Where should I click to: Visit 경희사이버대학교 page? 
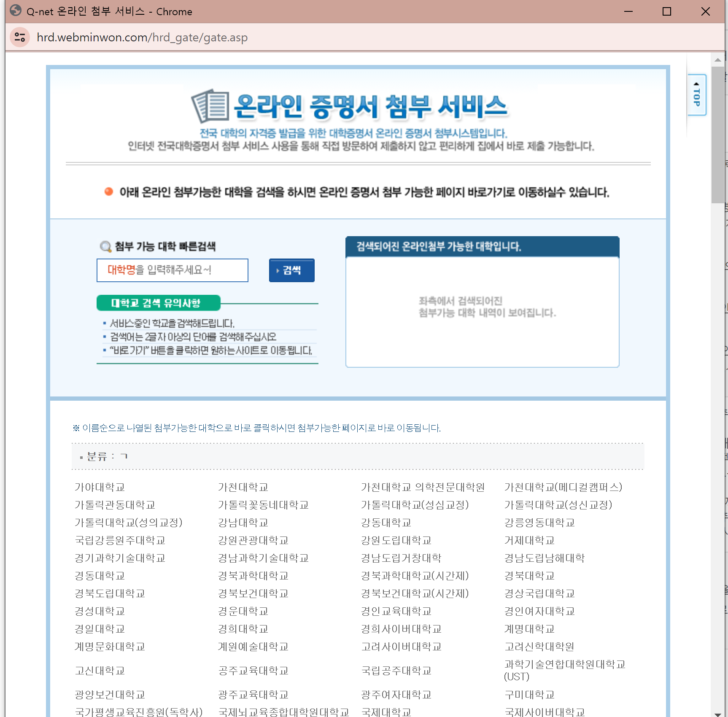(x=402, y=629)
